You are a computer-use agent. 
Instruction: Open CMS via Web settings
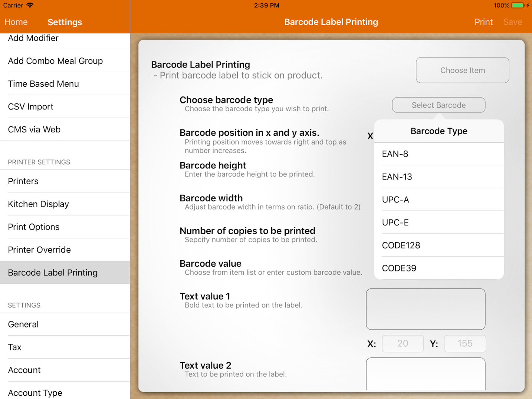point(65,129)
